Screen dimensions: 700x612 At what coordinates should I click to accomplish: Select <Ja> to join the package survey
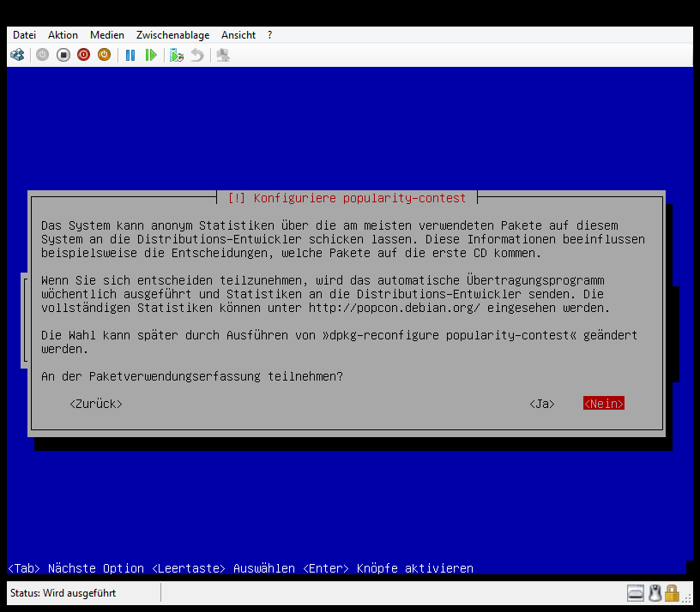click(542, 404)
